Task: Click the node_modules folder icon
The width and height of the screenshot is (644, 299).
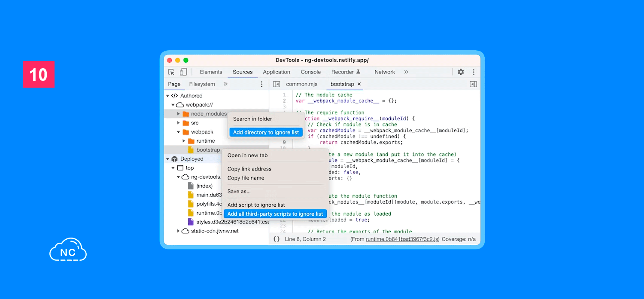Action: click(185, 114)
